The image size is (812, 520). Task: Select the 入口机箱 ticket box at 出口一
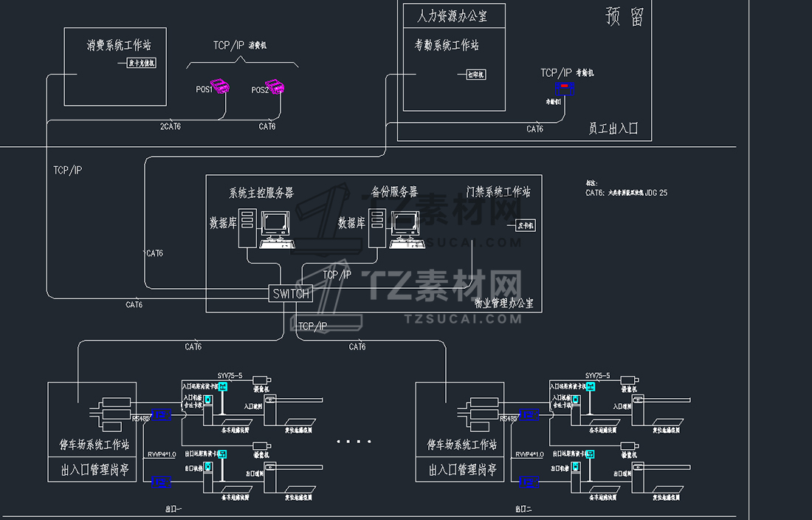pos(207,410)
